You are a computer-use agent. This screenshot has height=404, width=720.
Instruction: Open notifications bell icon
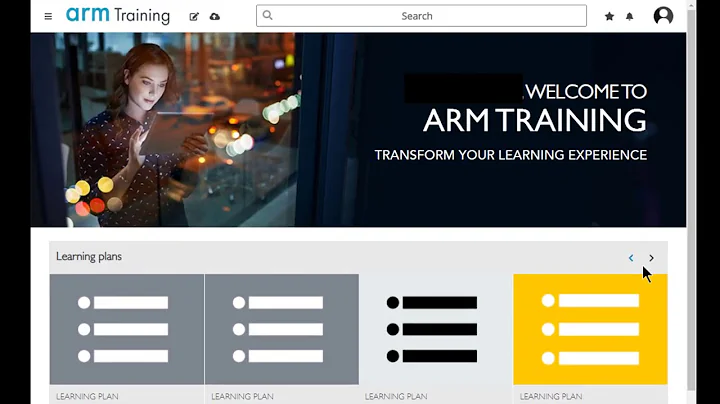(630, 17)
